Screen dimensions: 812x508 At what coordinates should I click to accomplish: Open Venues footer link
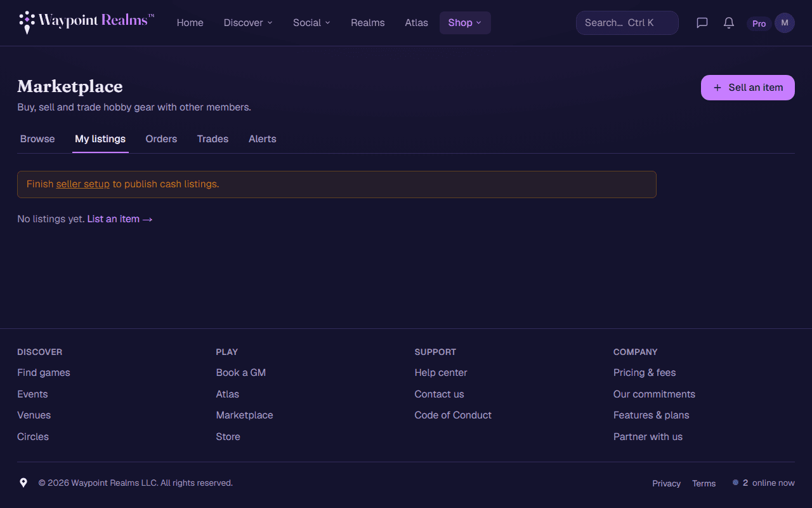point(34,415)
